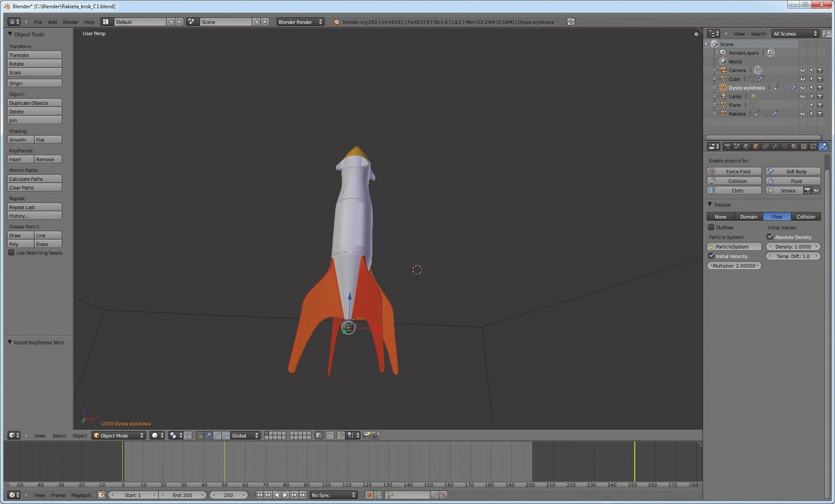Collapse the Object Tools panel

(10, 34)
